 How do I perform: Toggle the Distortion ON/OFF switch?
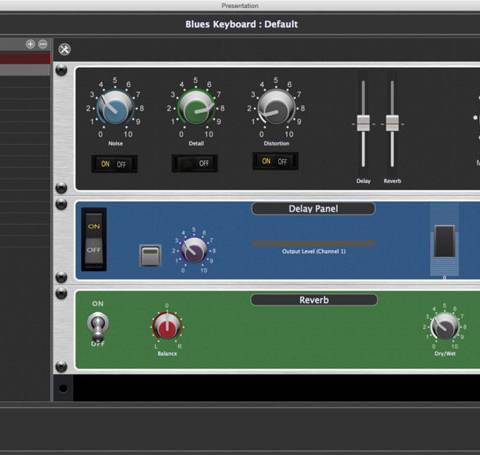point(275,161)
